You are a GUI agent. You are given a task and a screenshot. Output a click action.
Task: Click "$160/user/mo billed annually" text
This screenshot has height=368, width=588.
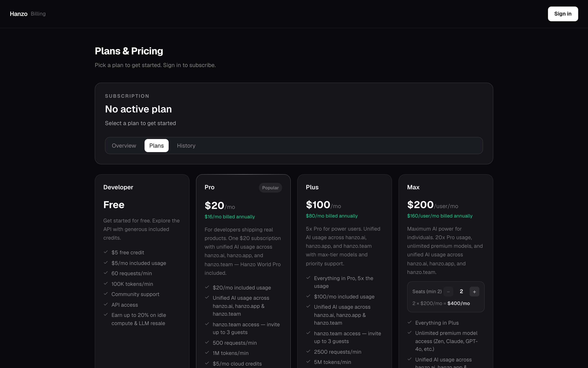[440, 216]
